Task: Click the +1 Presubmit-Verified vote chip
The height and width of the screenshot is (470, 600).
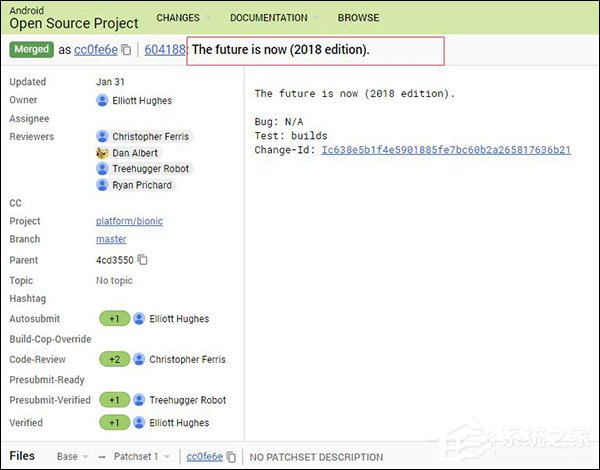Action: [x=114, y=400]
